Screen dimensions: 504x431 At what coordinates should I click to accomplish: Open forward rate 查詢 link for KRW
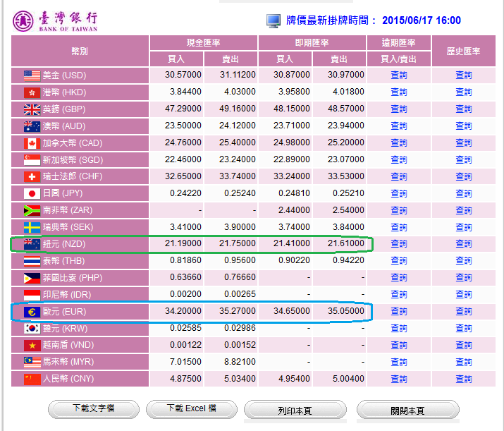tap(398, 329)
